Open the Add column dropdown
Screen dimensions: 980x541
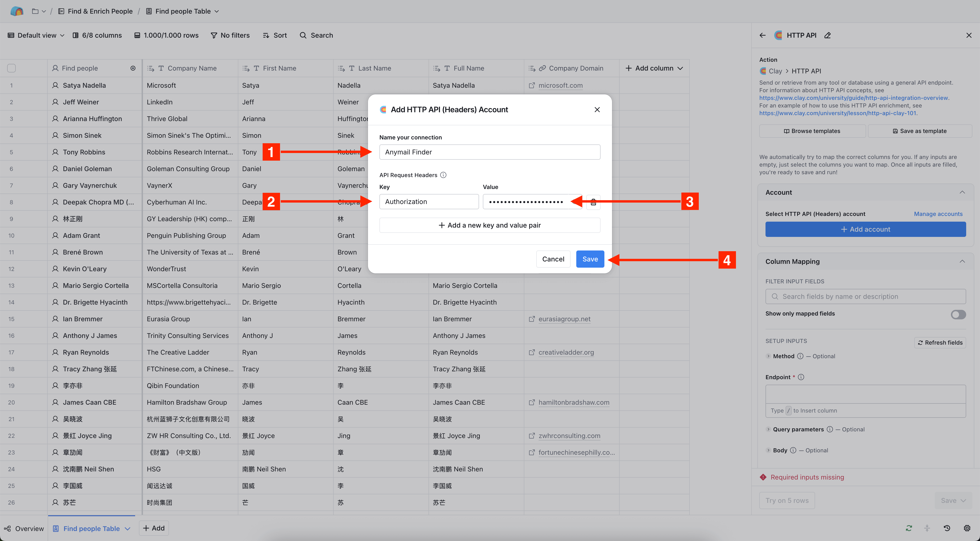pyautogui.click(x=654, y=68)
